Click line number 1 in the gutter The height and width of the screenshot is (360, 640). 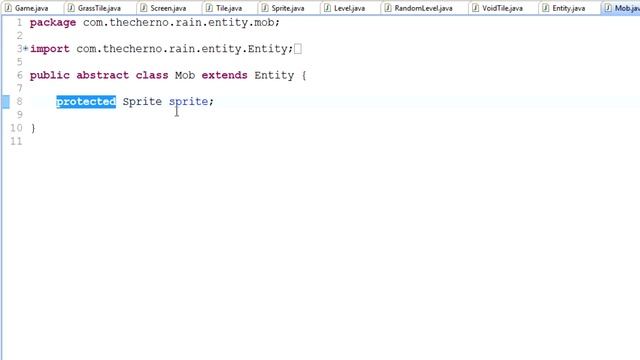point(19,22)
